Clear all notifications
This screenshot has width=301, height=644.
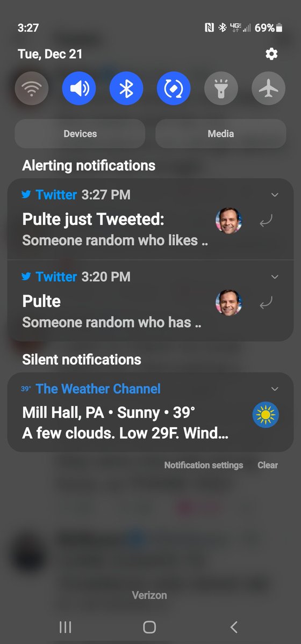point(268,465)
